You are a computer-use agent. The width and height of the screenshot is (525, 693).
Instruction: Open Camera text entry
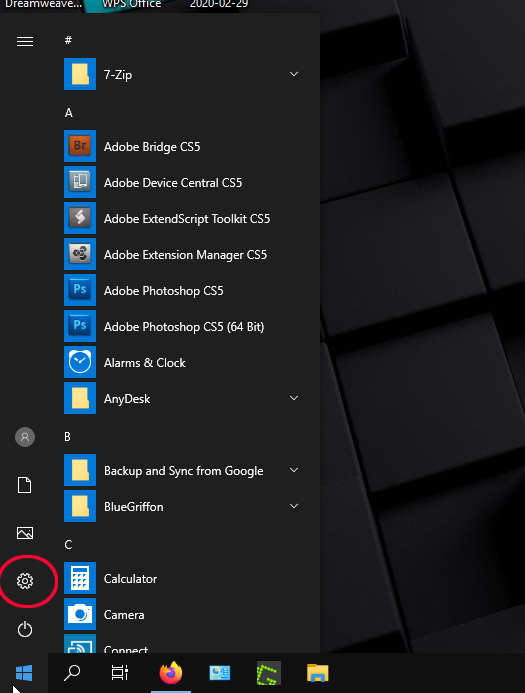tap(124, 615)
